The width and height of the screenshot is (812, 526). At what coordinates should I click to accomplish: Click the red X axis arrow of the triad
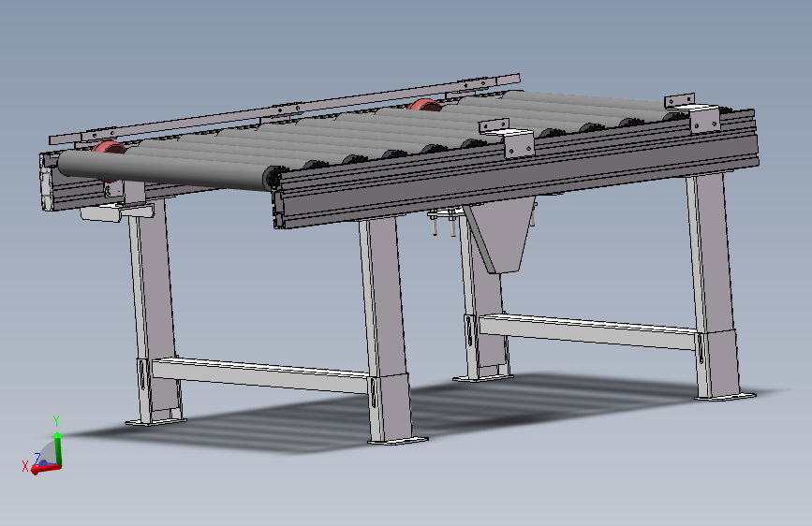45,469
